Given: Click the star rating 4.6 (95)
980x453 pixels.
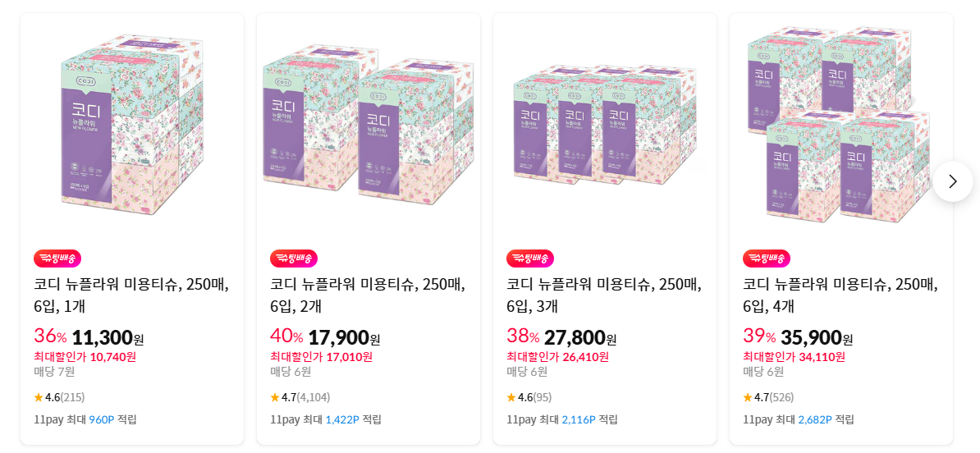Looking at the screenshot, I should pos(529,397).
